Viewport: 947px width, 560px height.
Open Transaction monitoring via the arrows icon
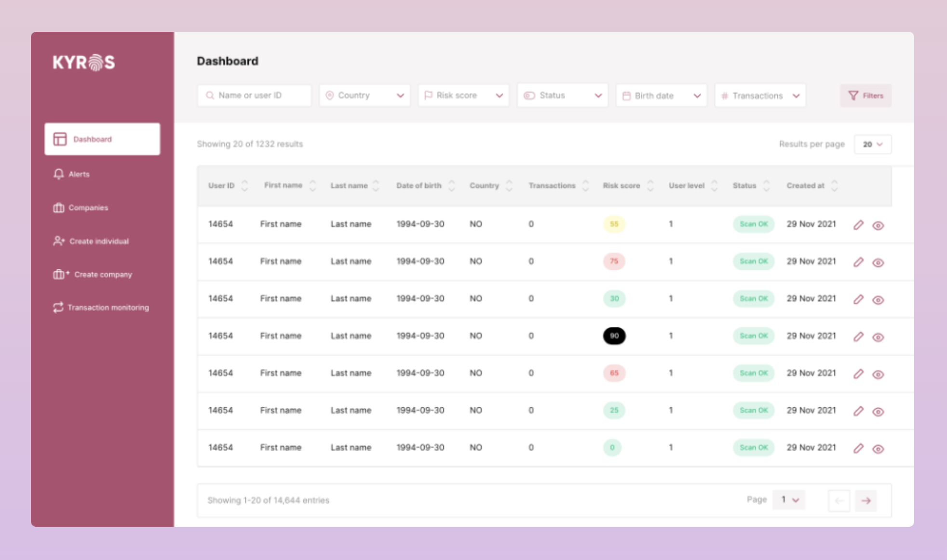pyautogui.click(x=58, y=307)
